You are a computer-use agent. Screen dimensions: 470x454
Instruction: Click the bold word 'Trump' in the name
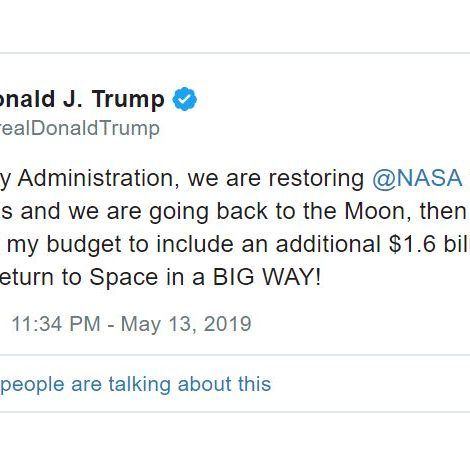pyautogui.click(x=128, y=100)
